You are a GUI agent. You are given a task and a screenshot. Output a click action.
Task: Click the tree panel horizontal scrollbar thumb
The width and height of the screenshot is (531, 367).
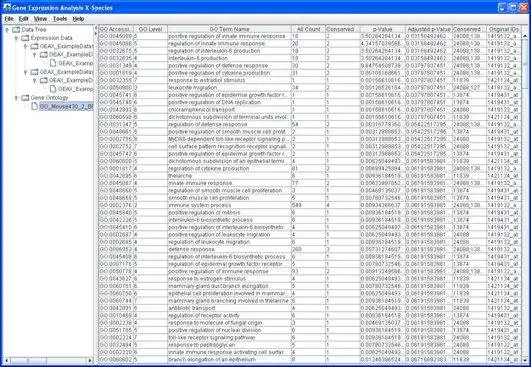click(28, 361)
